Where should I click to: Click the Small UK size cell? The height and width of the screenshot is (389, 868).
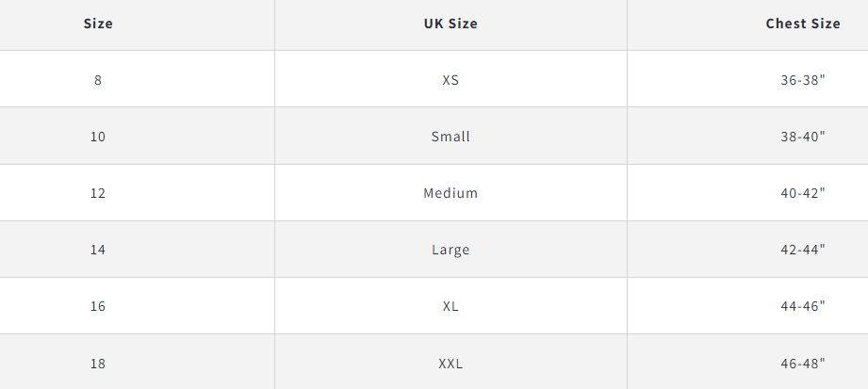[450, 137]
